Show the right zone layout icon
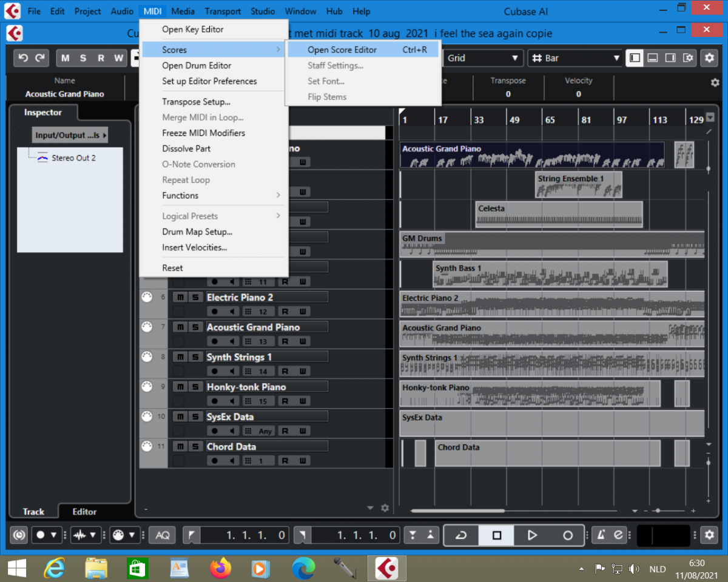Viewport: 728px width, 582px height. coord(670,58)
